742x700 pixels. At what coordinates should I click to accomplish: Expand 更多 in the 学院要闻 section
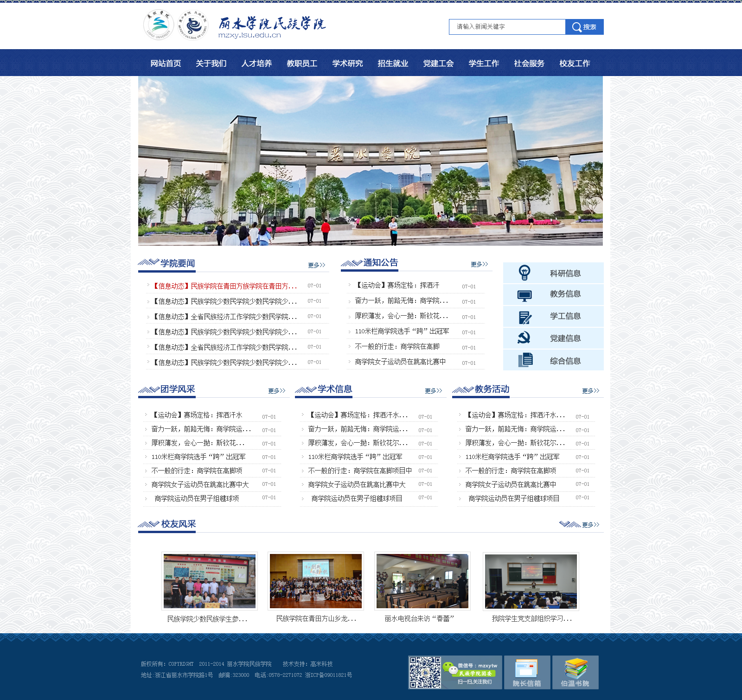coord(316,265)
